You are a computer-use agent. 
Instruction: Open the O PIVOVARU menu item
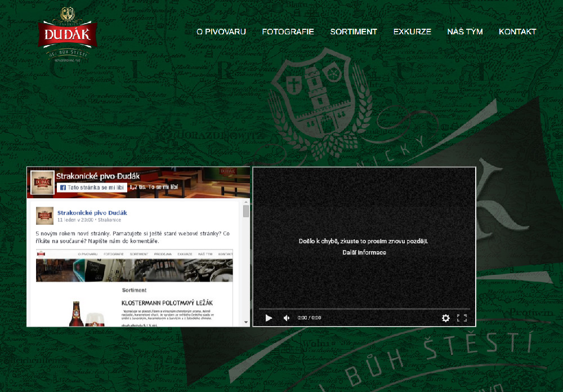point(221,32)
